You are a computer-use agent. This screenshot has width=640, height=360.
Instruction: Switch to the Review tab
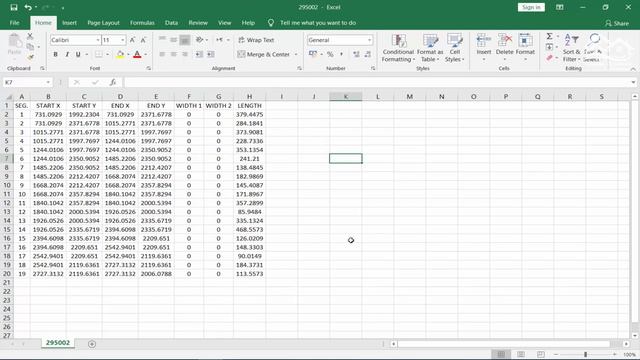[x=198, y=23]
